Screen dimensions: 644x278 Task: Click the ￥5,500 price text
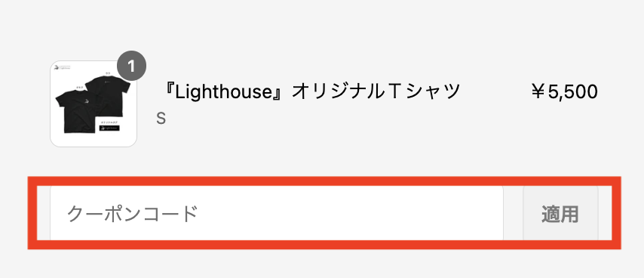tap(564, 92)
